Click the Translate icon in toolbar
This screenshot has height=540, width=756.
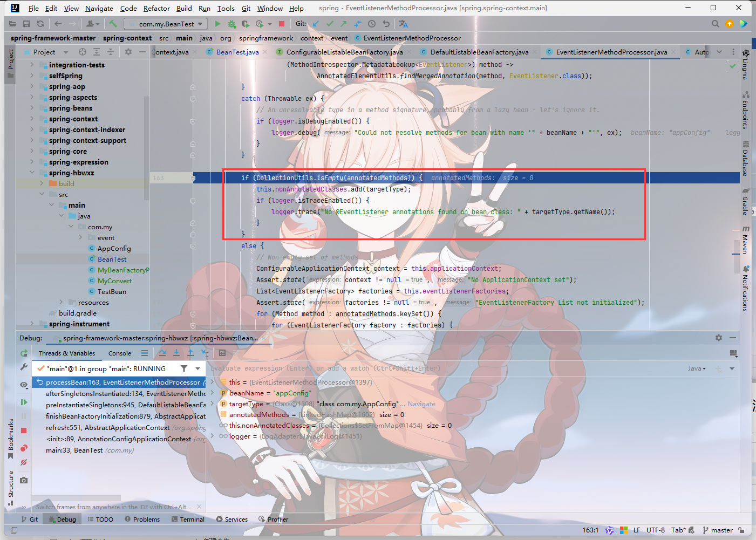coord(403,24)
